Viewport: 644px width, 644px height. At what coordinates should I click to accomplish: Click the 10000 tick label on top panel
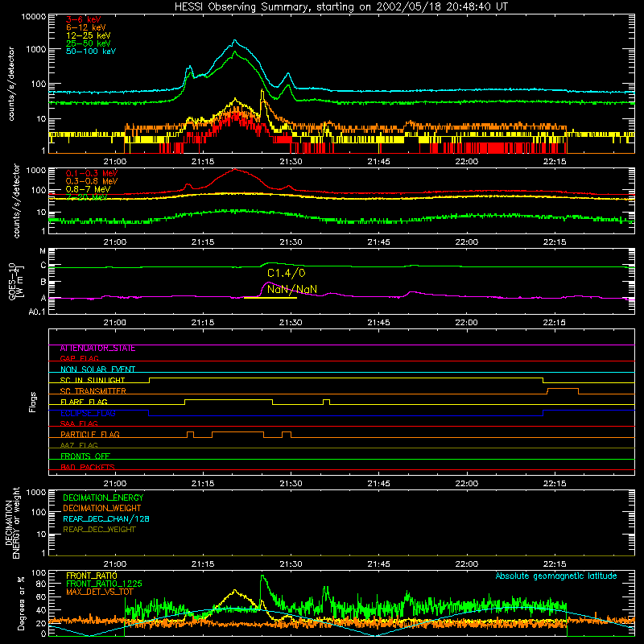[x=34, y=16]
